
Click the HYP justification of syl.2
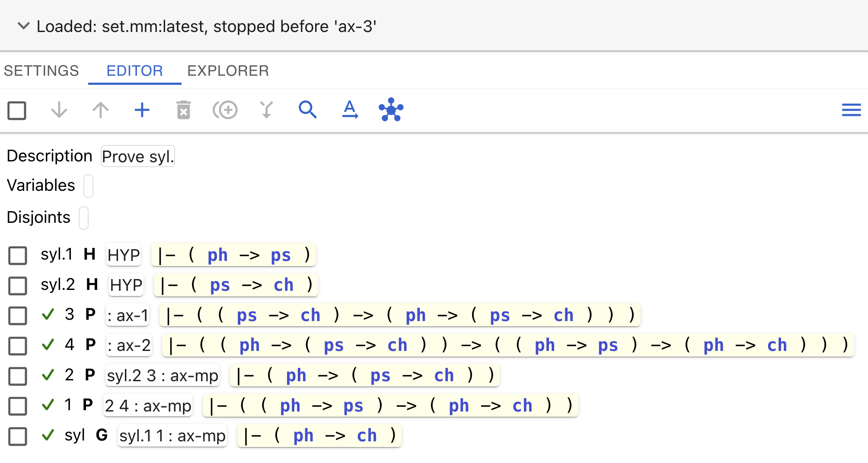pyautogui.click(x=126, y=285)
